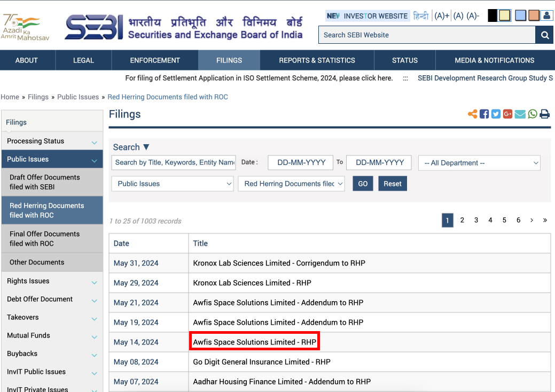The width and height of the screenshot is (555, 392).
Task: Open the All Department dropdown
Action: pos(479,163)
